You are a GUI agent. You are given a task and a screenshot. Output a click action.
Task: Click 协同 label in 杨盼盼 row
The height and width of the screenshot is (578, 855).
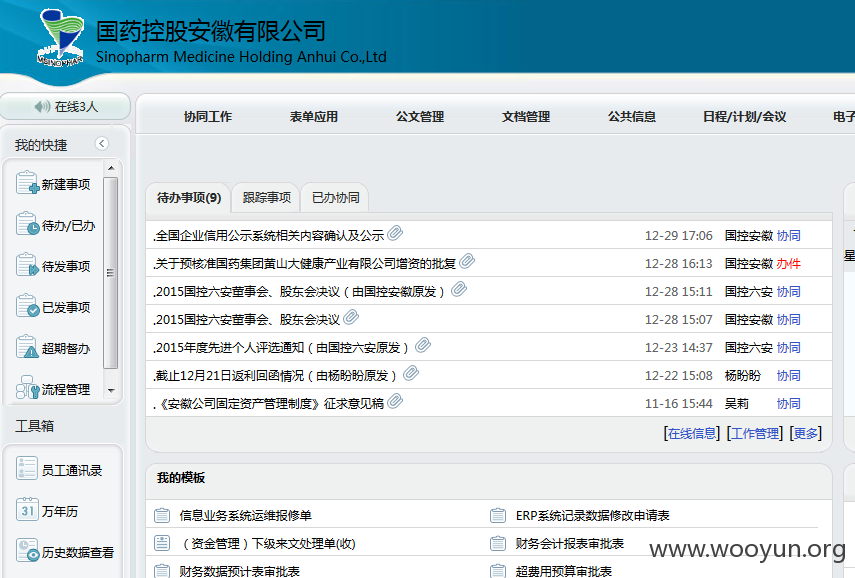click(788, 376)
